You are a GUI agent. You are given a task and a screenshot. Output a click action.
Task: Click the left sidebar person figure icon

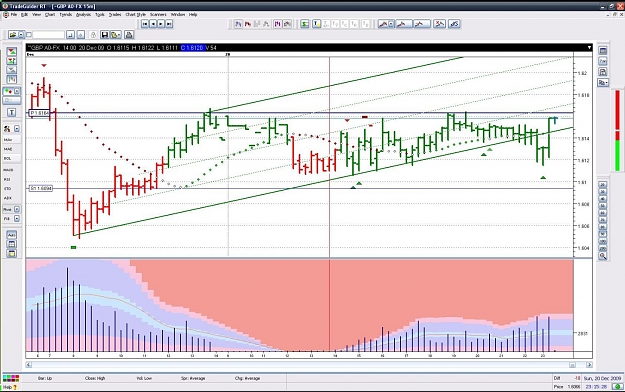tap(8, 129)
